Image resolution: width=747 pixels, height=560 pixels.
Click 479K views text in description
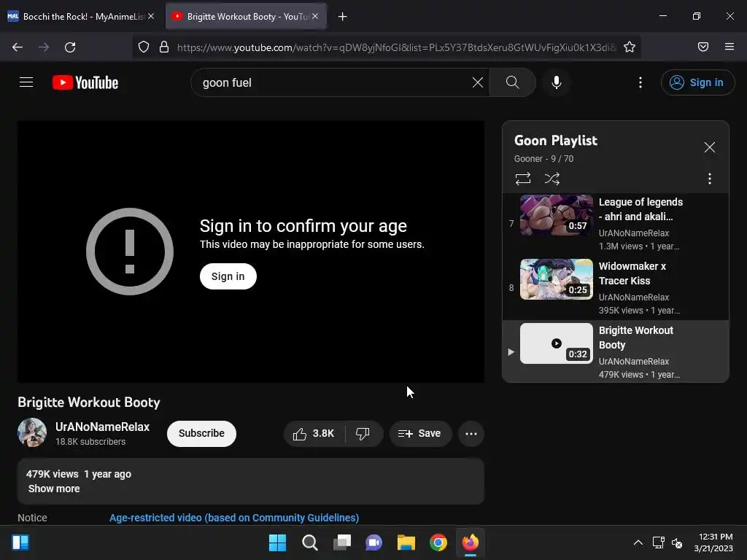tap(52, 474)
